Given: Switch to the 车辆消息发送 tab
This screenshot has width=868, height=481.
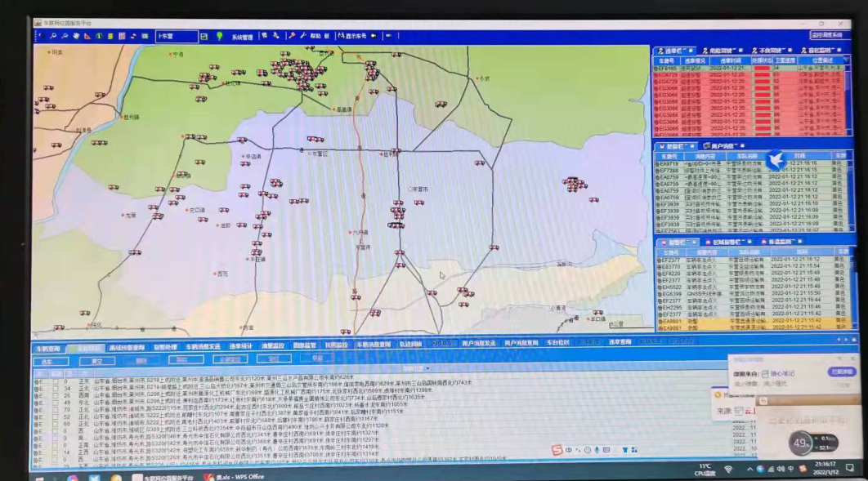Looking at the screenshot, I should click(204, 346).
